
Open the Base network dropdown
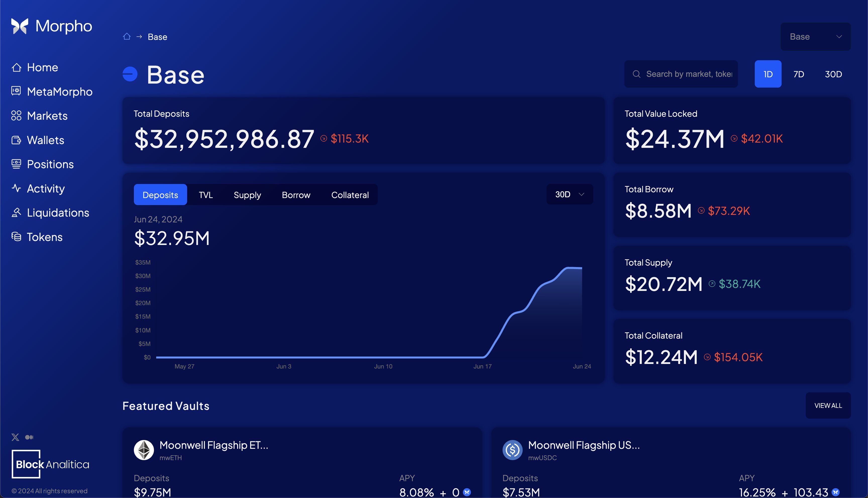pyautogui.click(x=815, y=37)
